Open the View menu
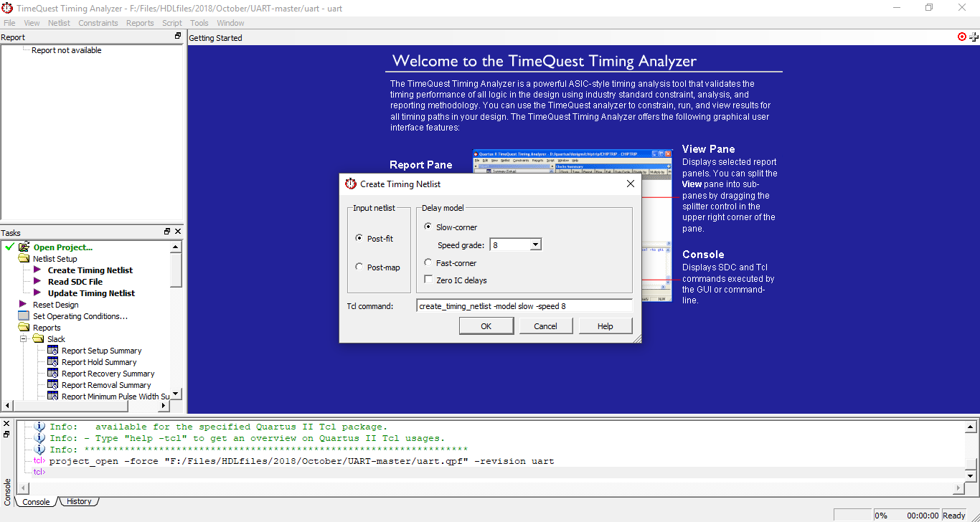 (x=32, y=23)
